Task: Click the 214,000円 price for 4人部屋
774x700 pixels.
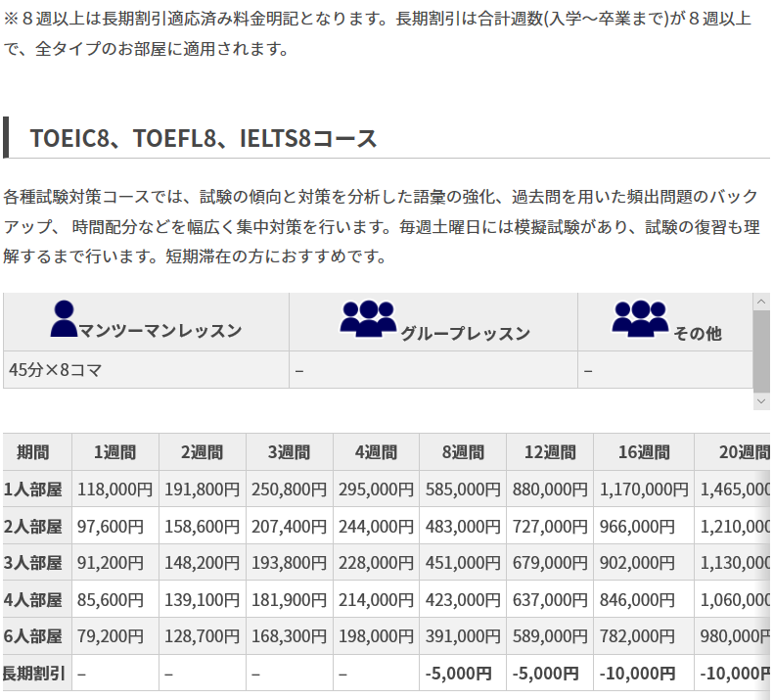Action: (376, 599)
